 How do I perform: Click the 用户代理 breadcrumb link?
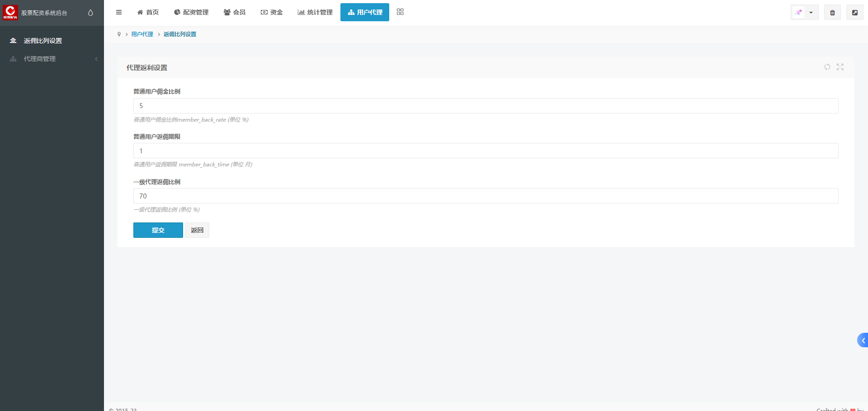pos(142,34)
